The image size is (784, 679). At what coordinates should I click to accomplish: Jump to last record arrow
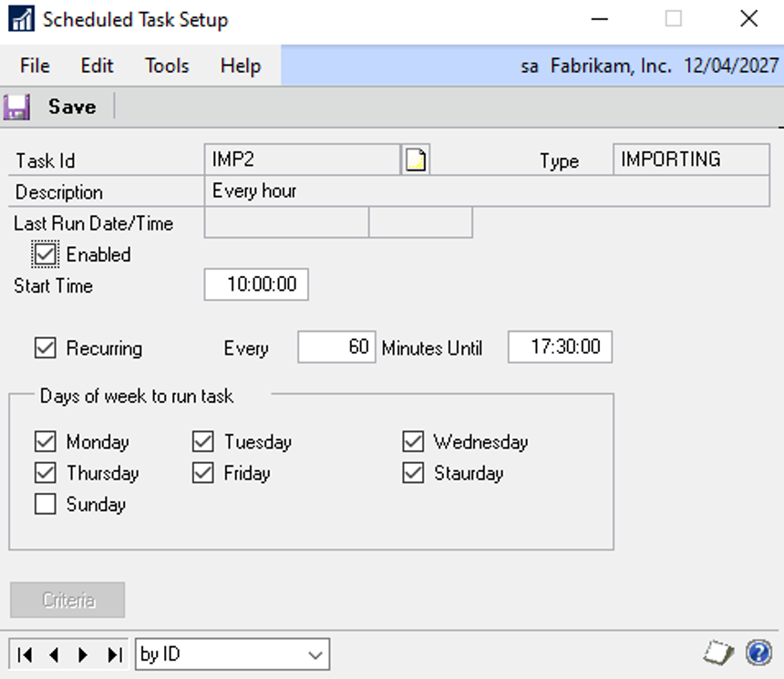(x=114, y=654)
